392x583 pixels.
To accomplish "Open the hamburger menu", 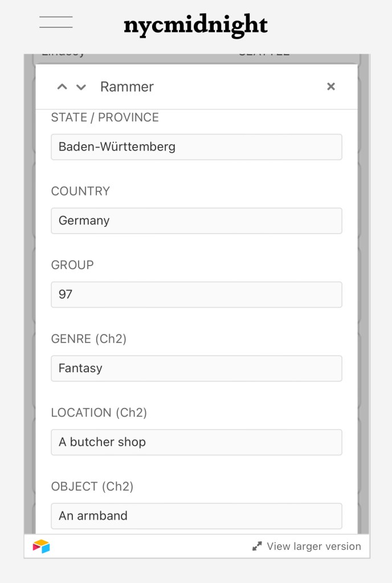I will tap(56, 23).
